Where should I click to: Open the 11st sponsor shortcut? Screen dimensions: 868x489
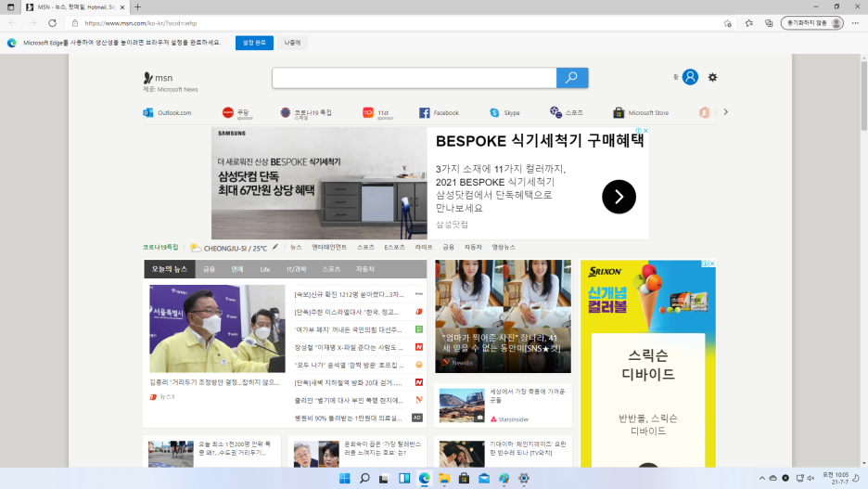[378, 113]
